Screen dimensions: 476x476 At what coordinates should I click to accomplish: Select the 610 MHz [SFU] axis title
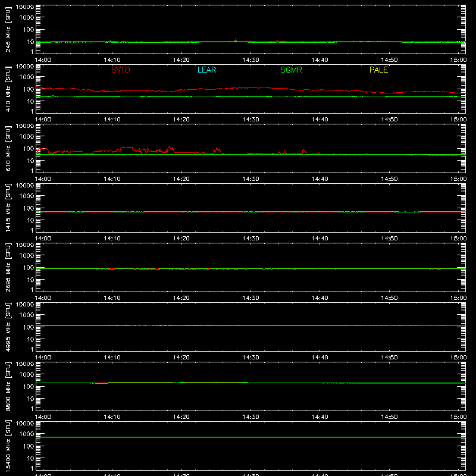click(x=8, y=148)
